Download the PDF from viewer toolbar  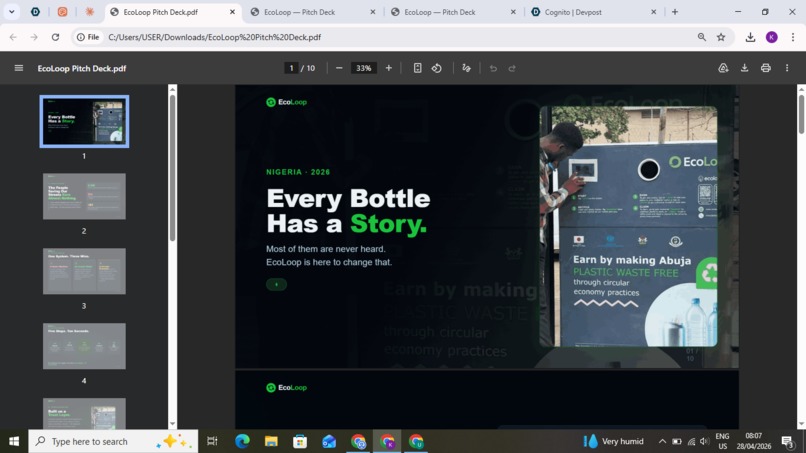click(x=744, y=68)
